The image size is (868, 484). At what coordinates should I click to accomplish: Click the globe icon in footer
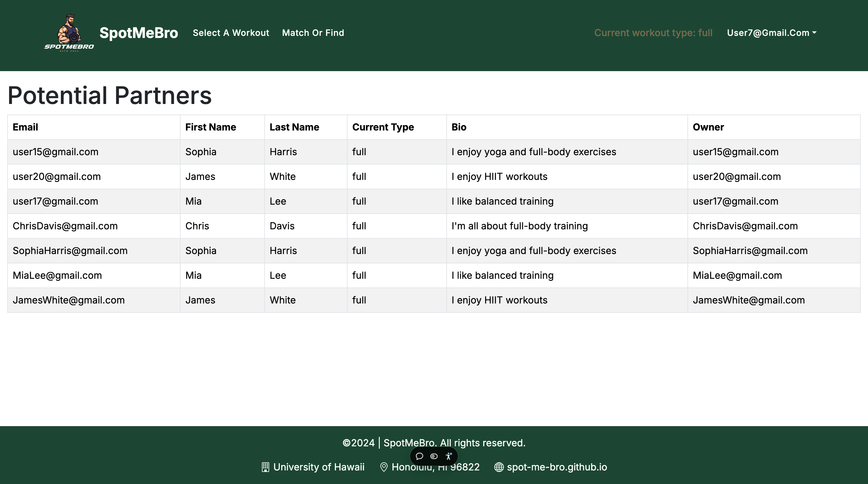pos(499,467)
